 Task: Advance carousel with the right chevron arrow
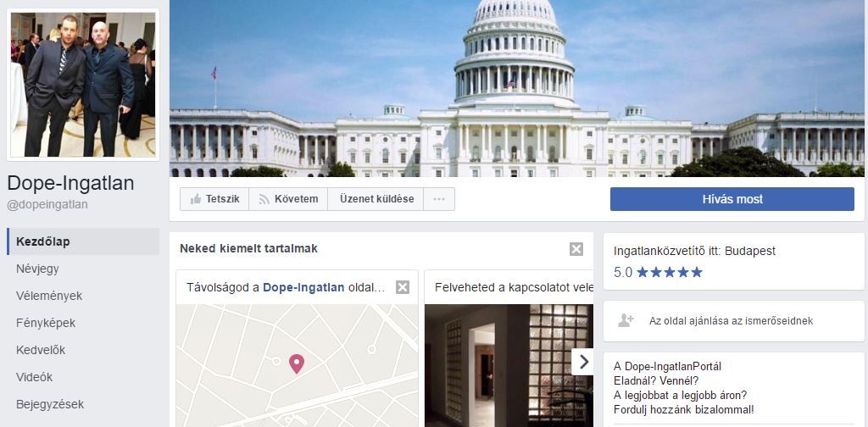(583, 362)
